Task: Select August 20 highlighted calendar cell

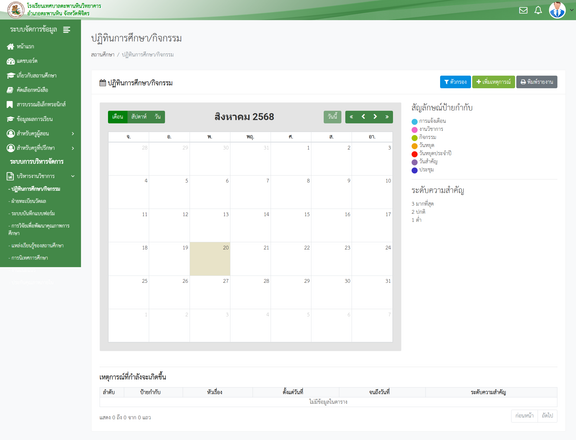Action: [210, 259]
